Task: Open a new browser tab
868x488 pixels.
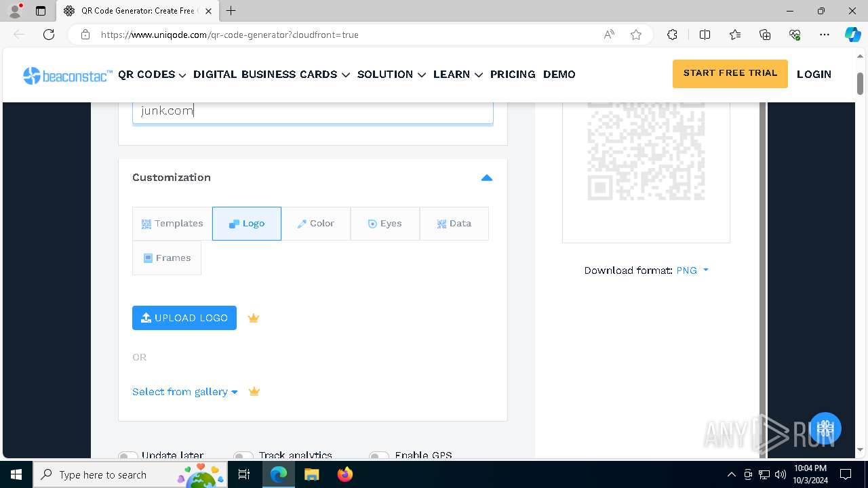Action: pyautogui.click(x=231, y=11)
